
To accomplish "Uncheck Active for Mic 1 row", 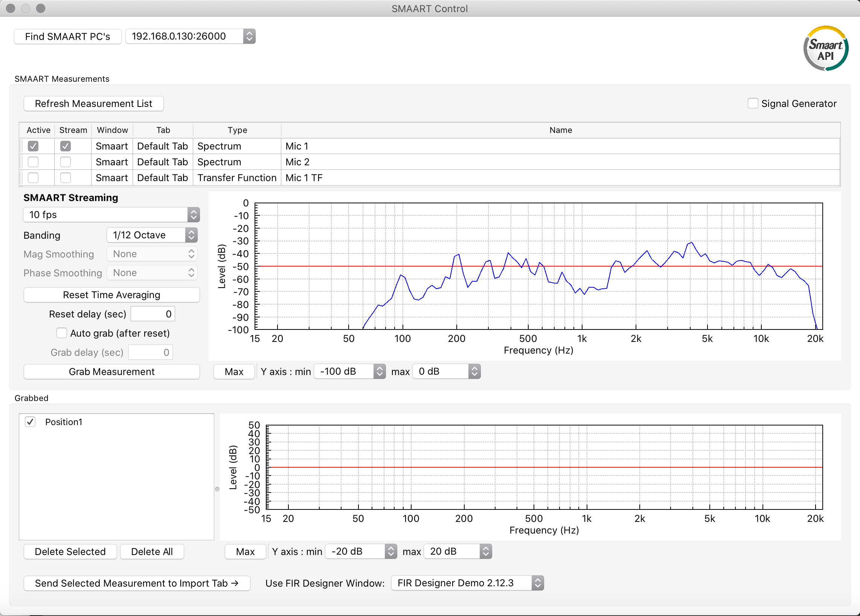I will tap(33, 146).
